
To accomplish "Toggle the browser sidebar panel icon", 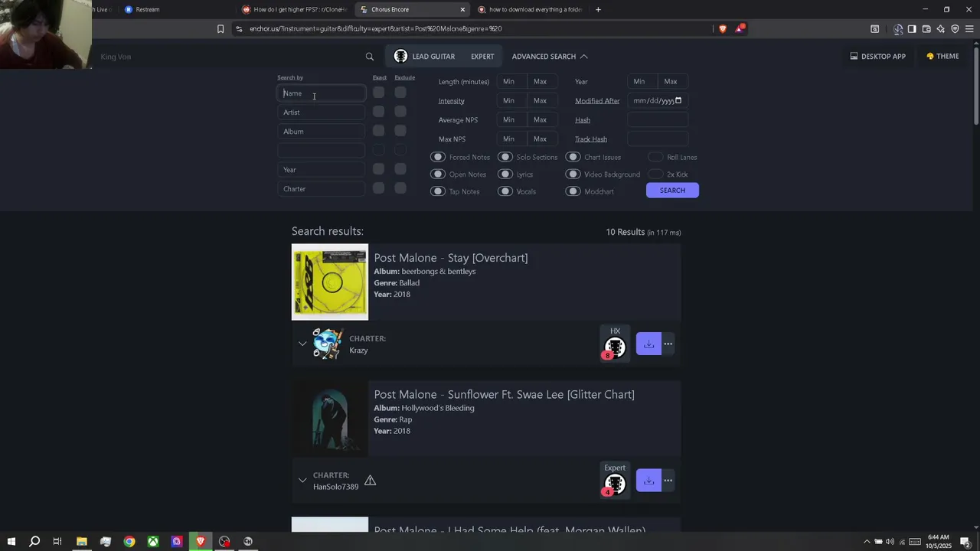I will coord(912,29).
